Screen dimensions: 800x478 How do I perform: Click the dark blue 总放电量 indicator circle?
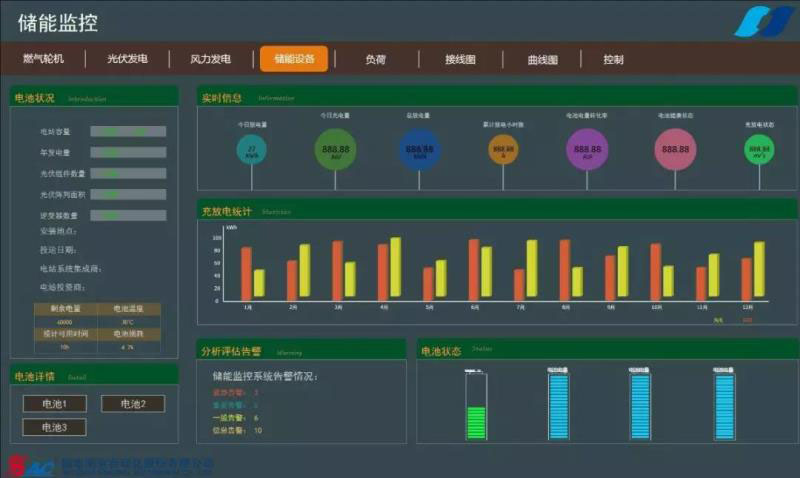(418, 149)
